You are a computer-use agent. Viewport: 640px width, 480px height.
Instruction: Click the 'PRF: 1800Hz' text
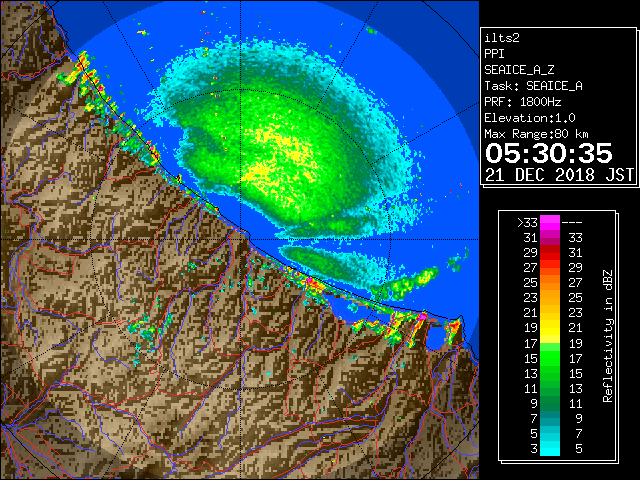522,102
